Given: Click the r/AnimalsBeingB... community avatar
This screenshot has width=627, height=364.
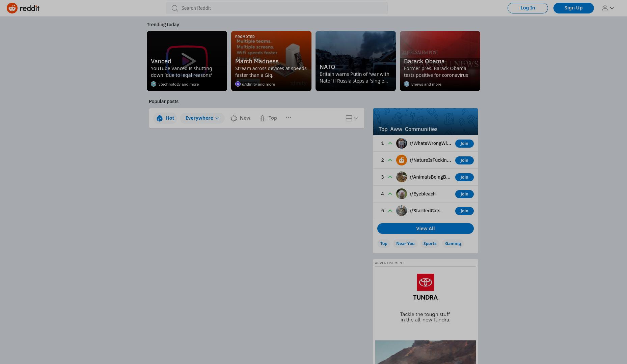Looking at the screenshot, I should click(402, 177).
